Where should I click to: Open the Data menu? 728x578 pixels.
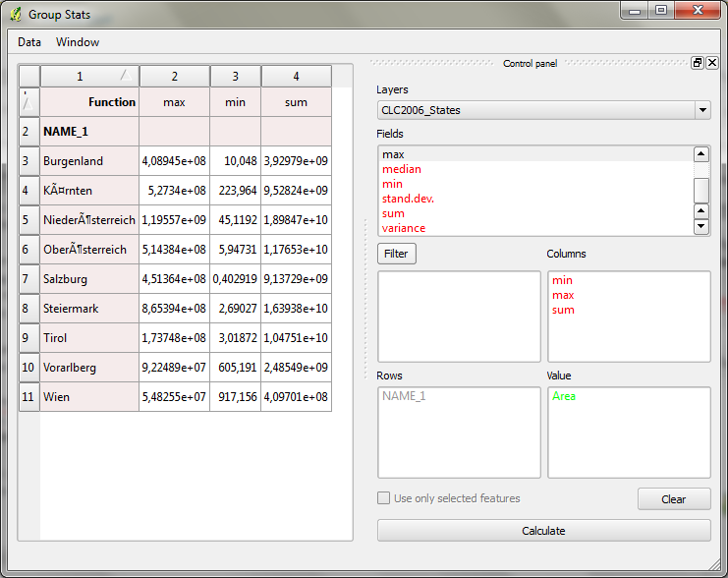click(29, 42)
